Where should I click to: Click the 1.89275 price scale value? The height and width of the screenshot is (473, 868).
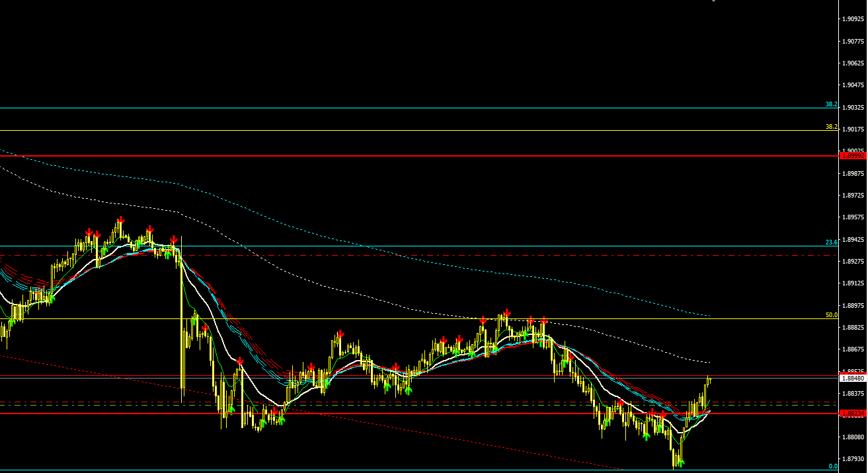[853, 262]
